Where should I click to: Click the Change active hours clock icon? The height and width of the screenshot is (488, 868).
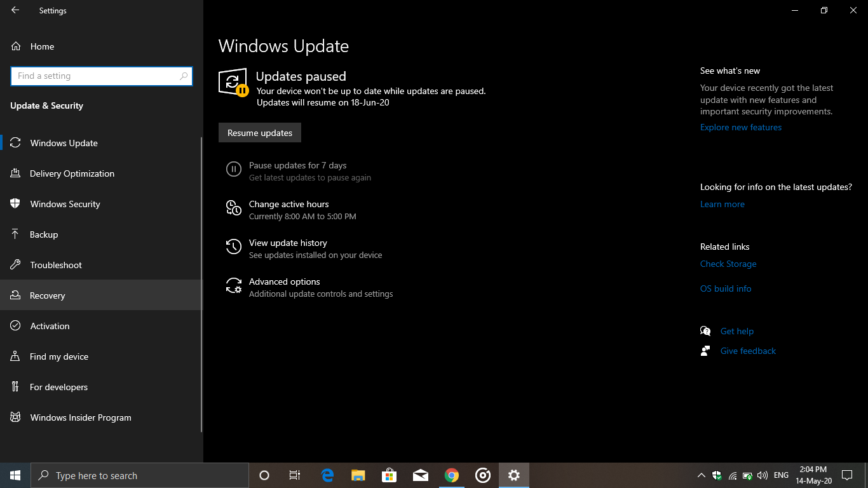234,208
